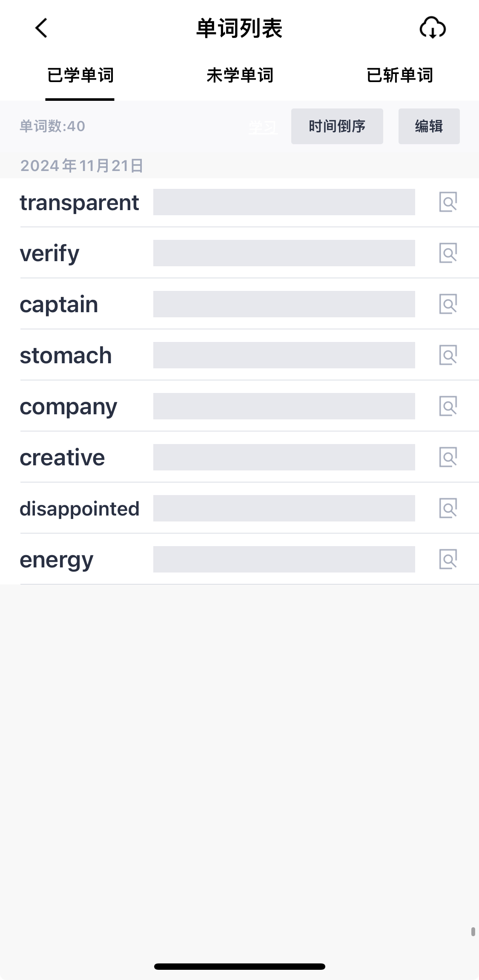Reveal hidden meaning of transparent
The width and height of the screenshot is (479, 980).
pos(284,202)
